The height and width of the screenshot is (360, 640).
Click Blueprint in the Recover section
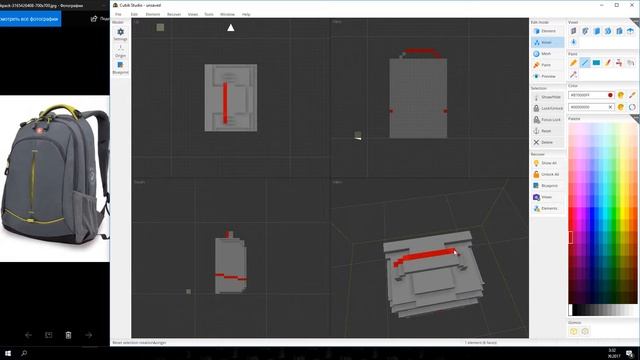(x=547, y=186)
